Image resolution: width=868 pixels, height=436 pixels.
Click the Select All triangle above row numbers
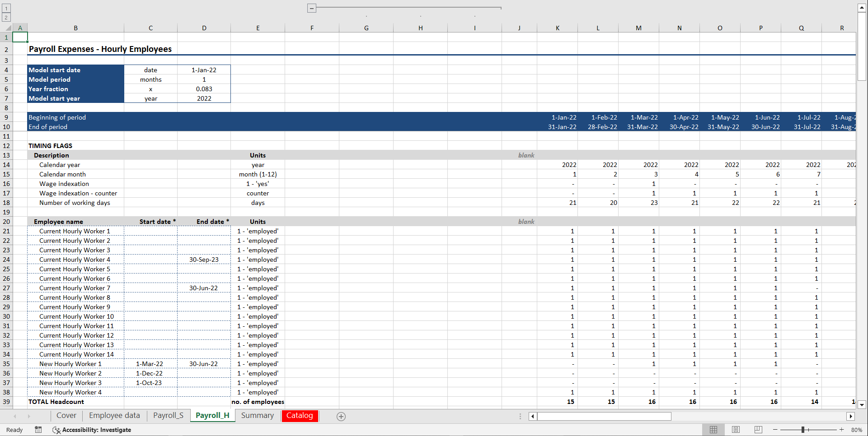point(7,28)
